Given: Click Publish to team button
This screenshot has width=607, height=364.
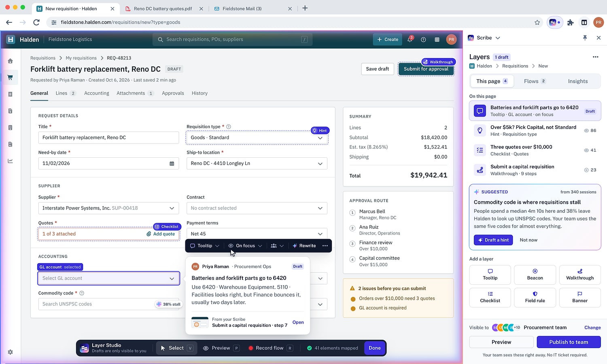Looking at the screenshot, I should 569,342.
